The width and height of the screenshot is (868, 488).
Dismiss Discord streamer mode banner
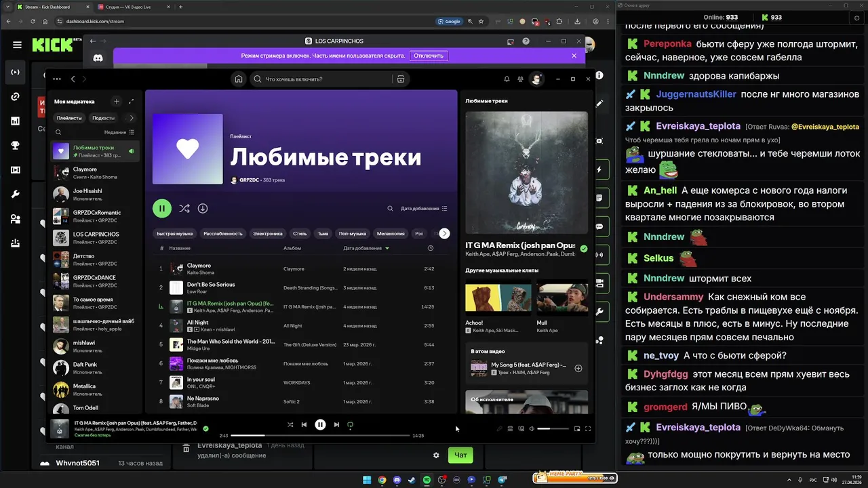click(x=574, y=56)
